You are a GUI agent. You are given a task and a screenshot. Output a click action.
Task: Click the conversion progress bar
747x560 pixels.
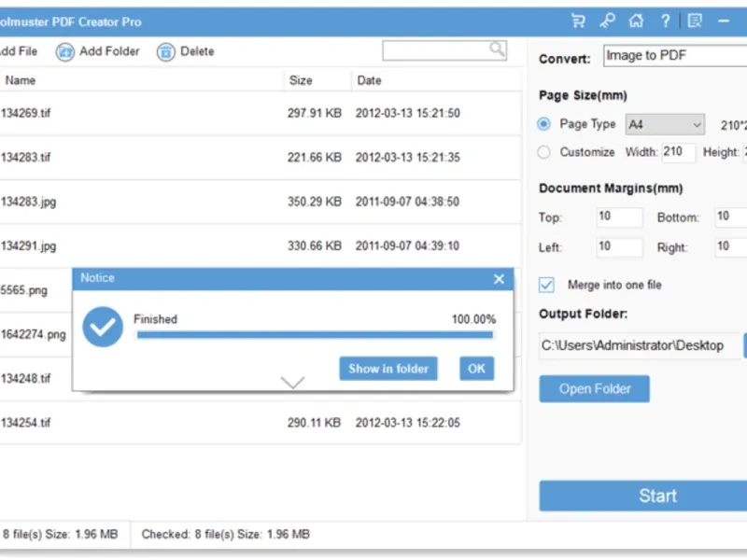click(x=315, y=335)
